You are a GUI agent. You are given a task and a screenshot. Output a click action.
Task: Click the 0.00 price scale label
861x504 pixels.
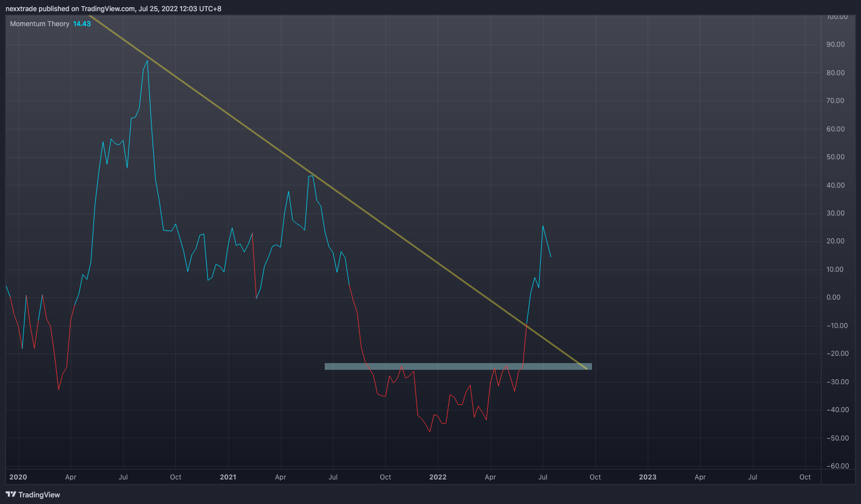click(x=834, y=297)
